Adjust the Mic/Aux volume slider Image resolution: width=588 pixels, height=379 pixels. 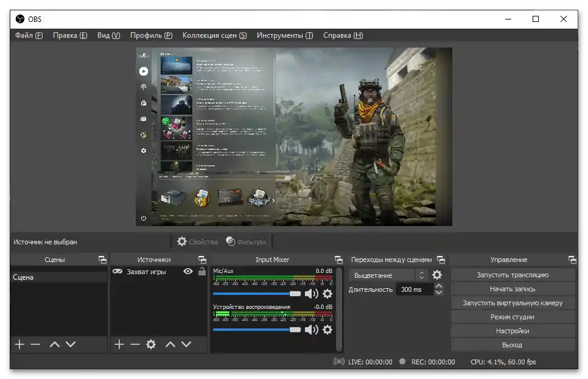[x=257, y=294]
